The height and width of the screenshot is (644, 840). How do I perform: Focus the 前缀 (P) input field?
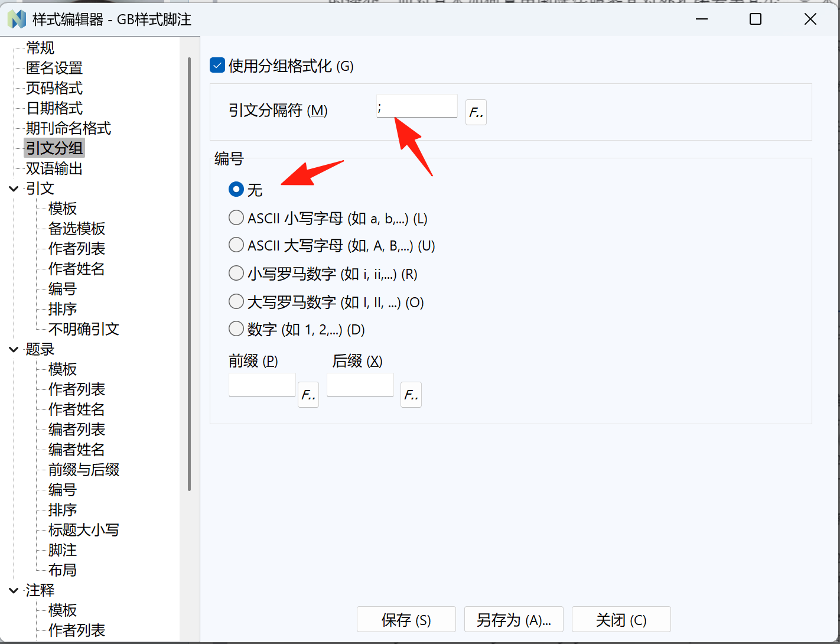tap(262, 385)
